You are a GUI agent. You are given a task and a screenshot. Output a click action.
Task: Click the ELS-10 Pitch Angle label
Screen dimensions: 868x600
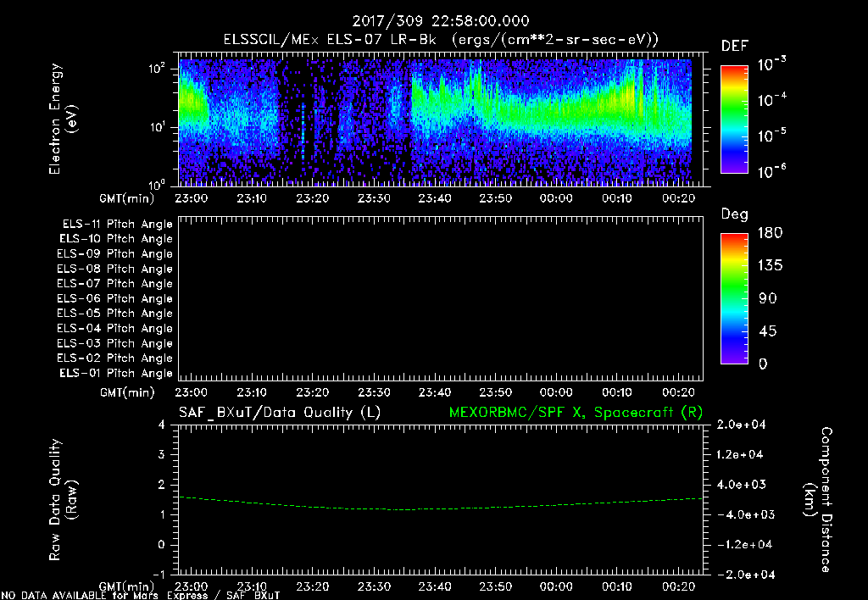[116, 239]
